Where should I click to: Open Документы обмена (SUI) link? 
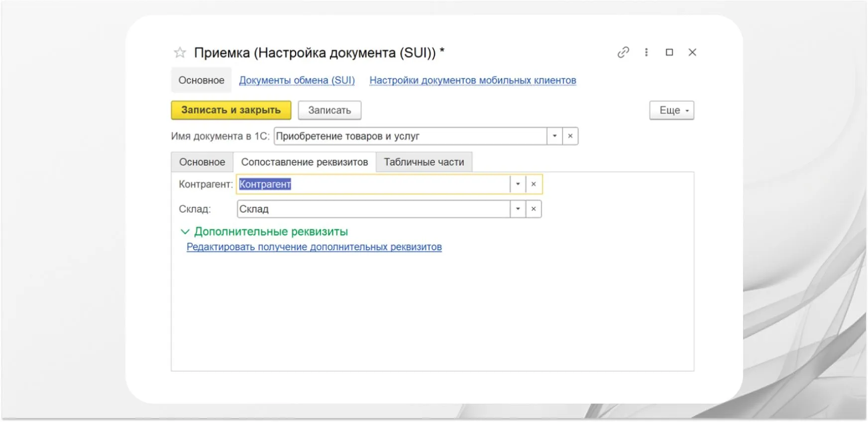297,80
